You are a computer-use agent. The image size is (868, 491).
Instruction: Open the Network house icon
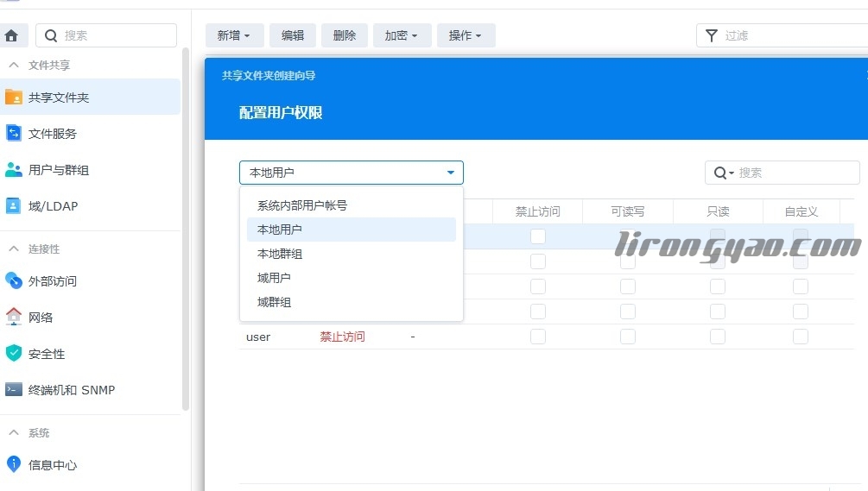point(13,317)
